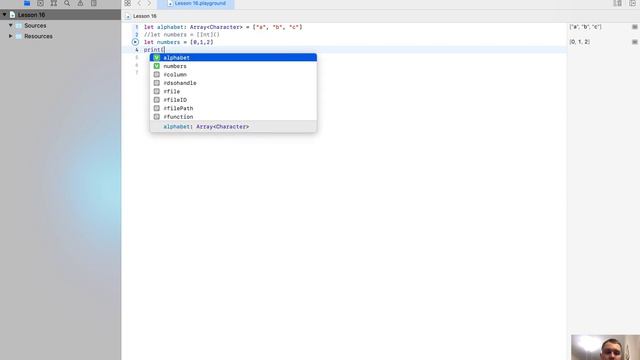This screenshot has height=360, width=640.
Task: Click the webcam video thumbnail
Action: click(x=605, y=347)
